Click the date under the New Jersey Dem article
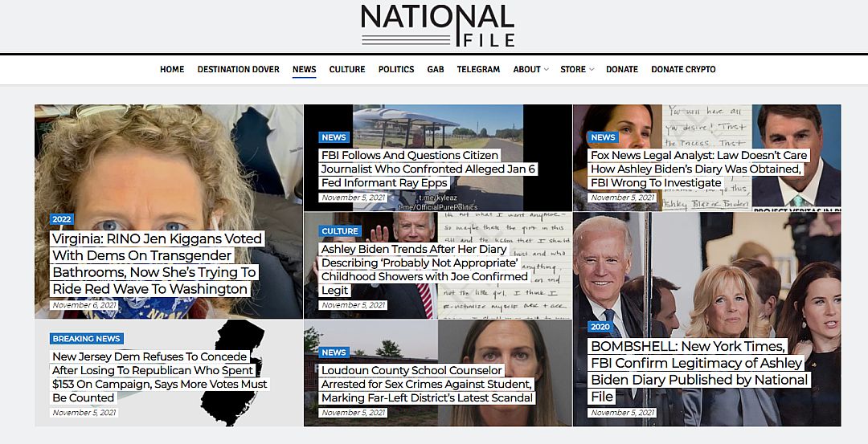This screenshot has width=868, height=444. pos(84,413)
